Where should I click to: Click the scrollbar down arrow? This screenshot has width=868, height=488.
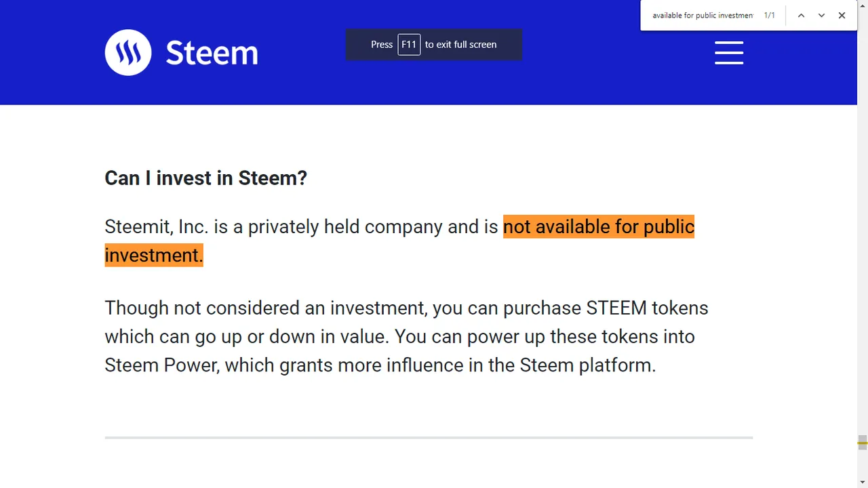(x=863, y=482)
